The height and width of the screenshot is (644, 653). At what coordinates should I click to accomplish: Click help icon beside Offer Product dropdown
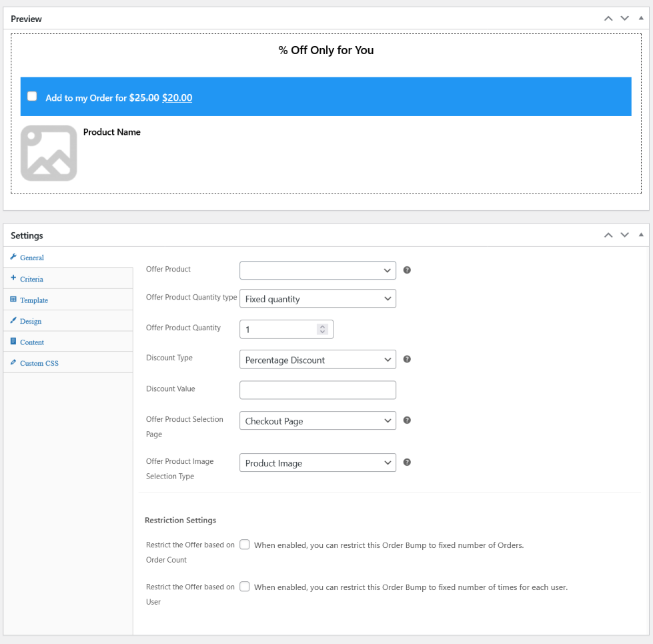point(407,270)
